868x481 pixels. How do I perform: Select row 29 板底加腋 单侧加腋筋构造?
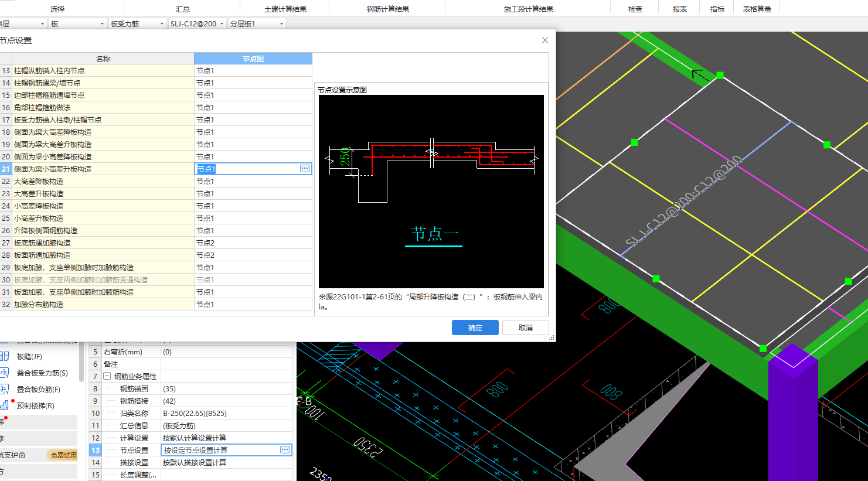coord(103,267)
